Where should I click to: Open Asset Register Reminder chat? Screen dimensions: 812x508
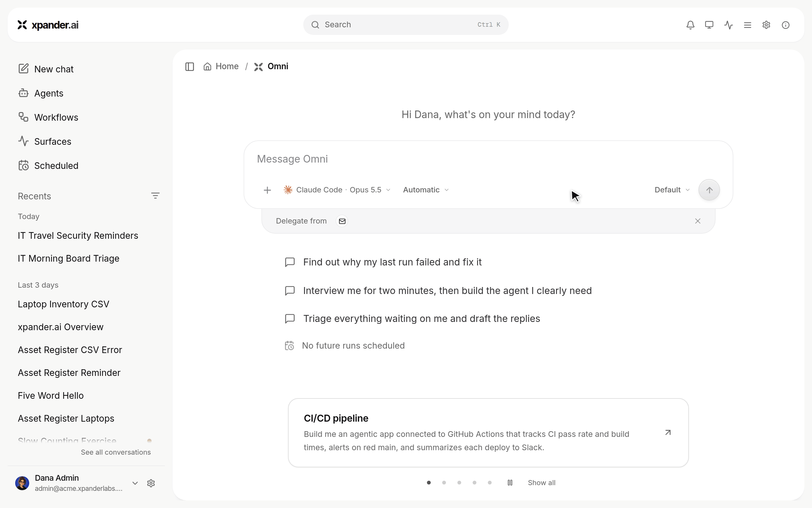point(69,373)
